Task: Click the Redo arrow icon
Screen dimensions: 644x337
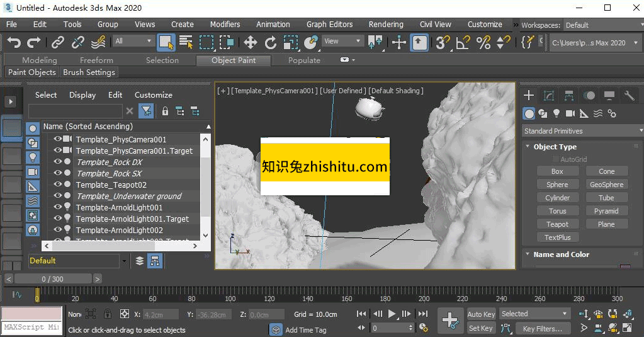Action: click(33, 42)
